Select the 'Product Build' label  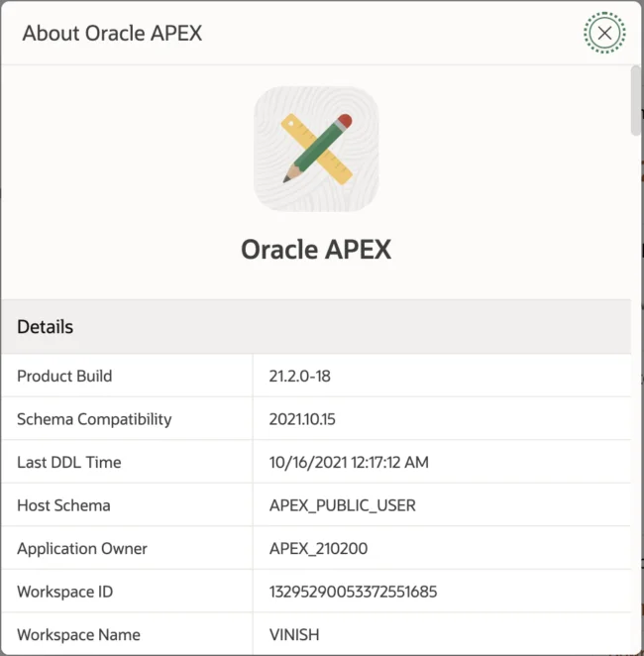click(x=64, y=376)
